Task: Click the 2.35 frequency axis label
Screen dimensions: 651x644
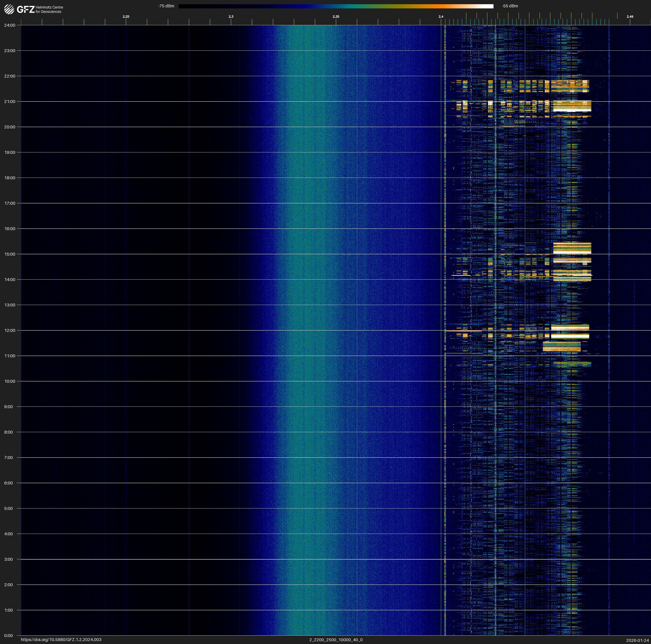Action: click(336, 17)
